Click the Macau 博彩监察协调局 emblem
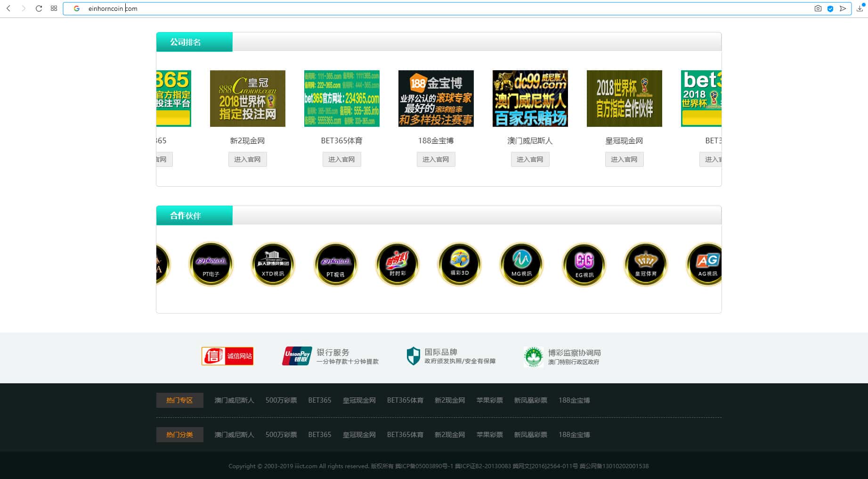Image resolution: width=868 pixels, height=479 pixels. pyautogui.click(x=534, y=356)
